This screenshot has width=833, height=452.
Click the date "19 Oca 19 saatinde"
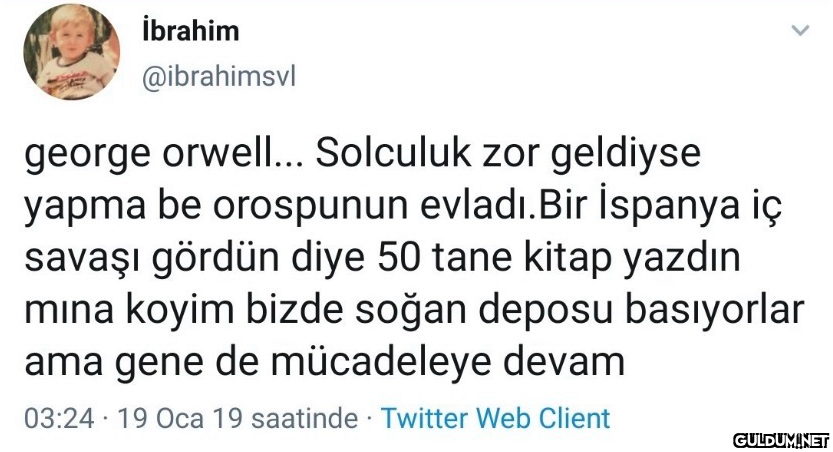pyautogui.click(x=237, y=417)
